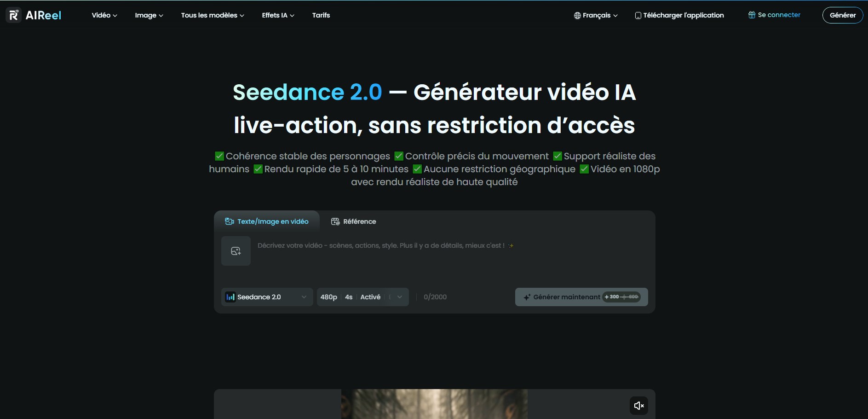Click Se connecter to log in
This screenshot has height=419, width=868.
[x=775, y=15]
